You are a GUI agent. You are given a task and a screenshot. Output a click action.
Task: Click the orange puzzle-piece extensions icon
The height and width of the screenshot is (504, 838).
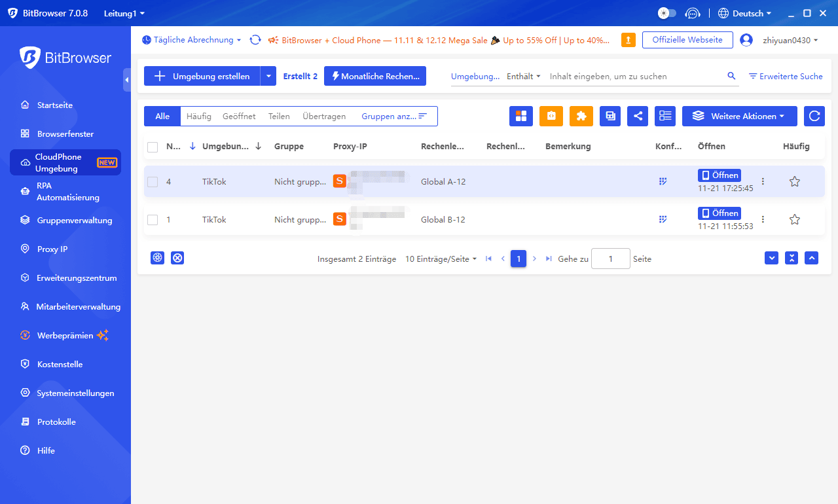point(581,116)
